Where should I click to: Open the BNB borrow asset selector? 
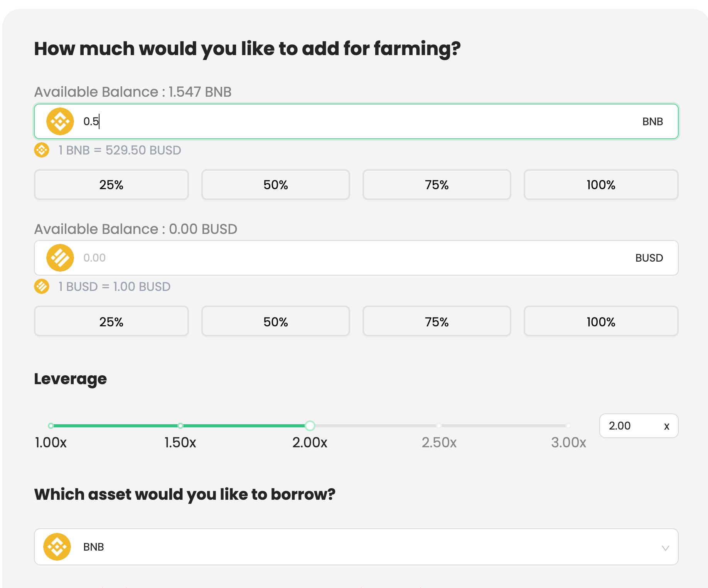[x=356, y=547]
